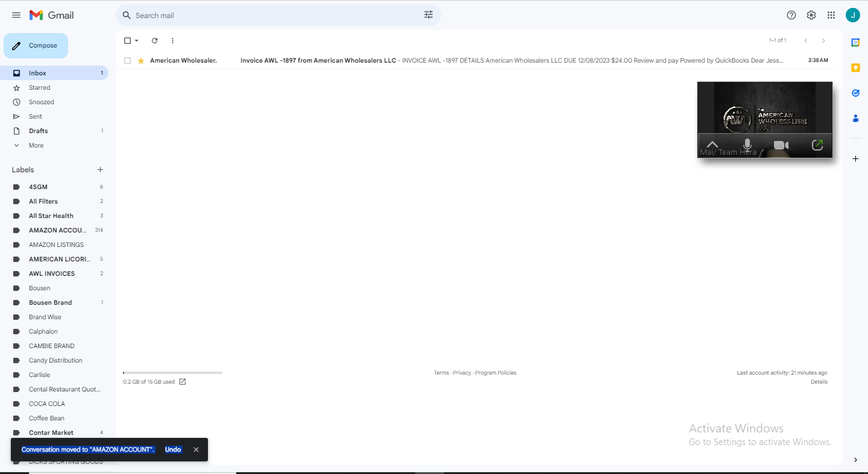Open Google Tasks side panel icon

tap(855, 93)
